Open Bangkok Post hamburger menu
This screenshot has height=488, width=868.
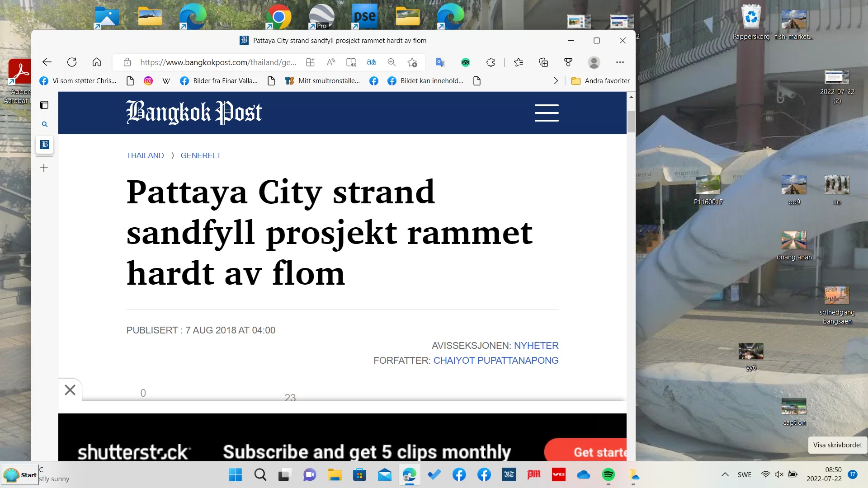(x=547, y=113)
